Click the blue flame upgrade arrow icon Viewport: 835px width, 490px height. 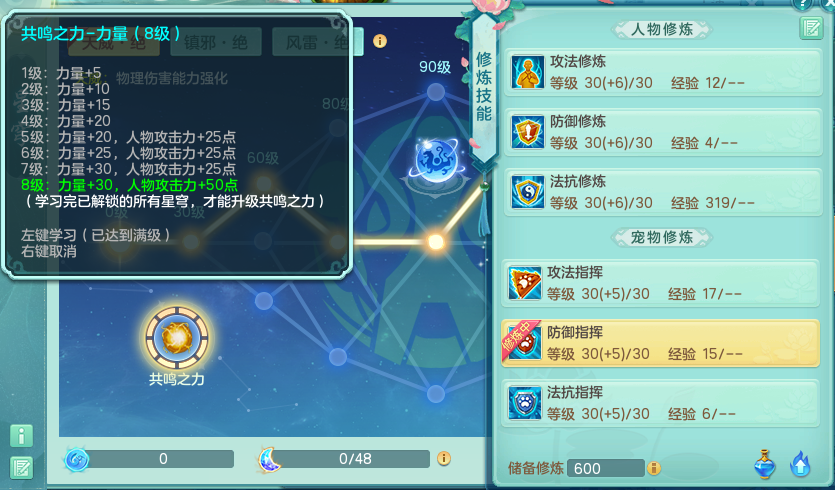tap(800, 465)
